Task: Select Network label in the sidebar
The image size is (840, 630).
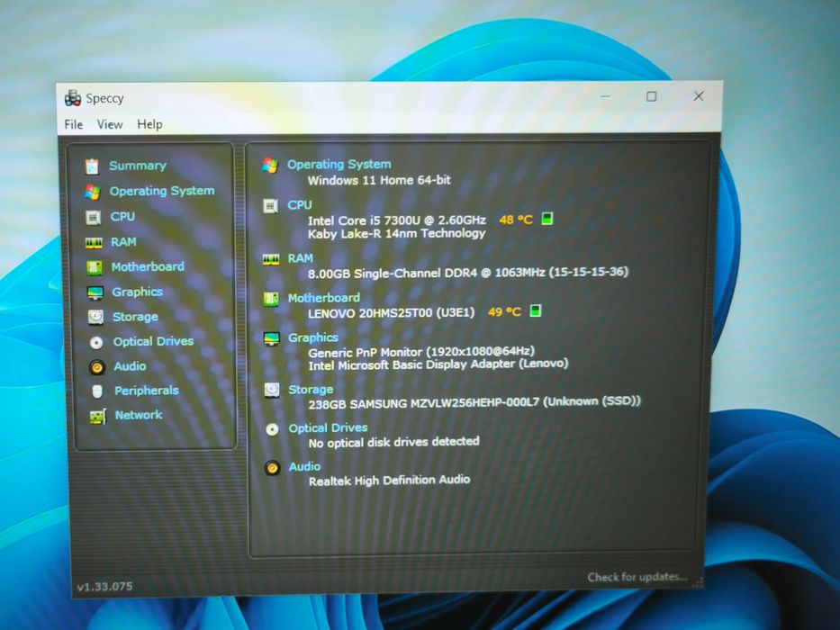Action: (139, 415)
